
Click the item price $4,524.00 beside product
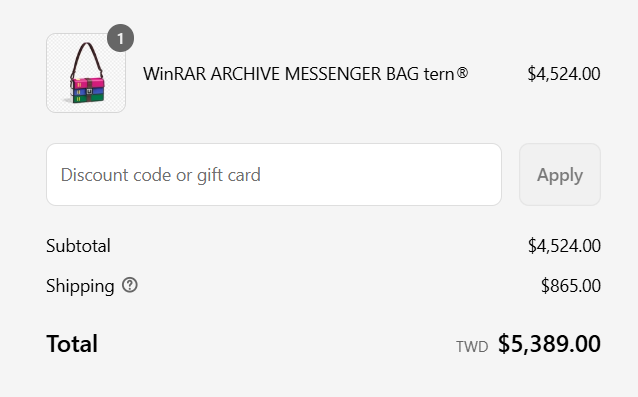click(564, 74)
